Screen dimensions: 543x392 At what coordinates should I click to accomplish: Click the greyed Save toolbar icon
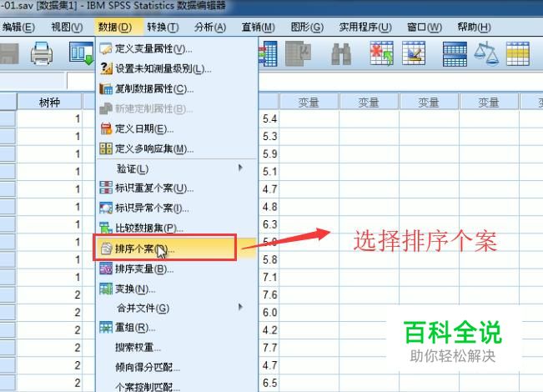[9, 53]
